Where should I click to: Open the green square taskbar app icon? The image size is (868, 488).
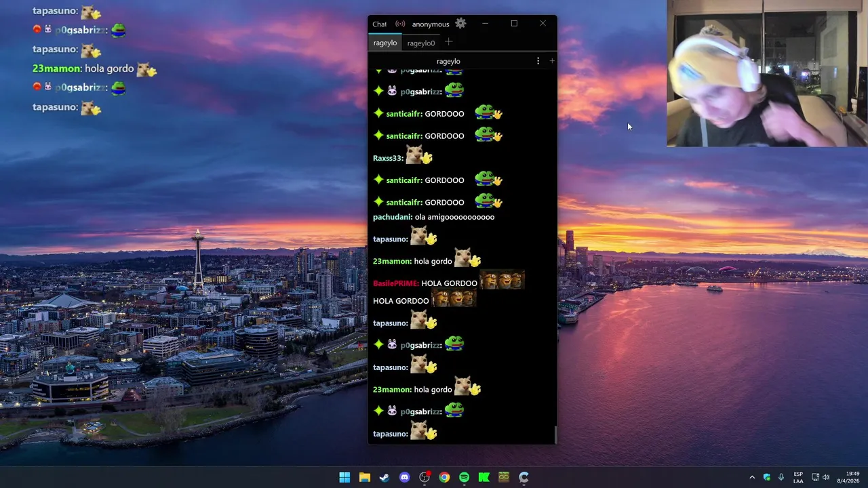[504, 477]
